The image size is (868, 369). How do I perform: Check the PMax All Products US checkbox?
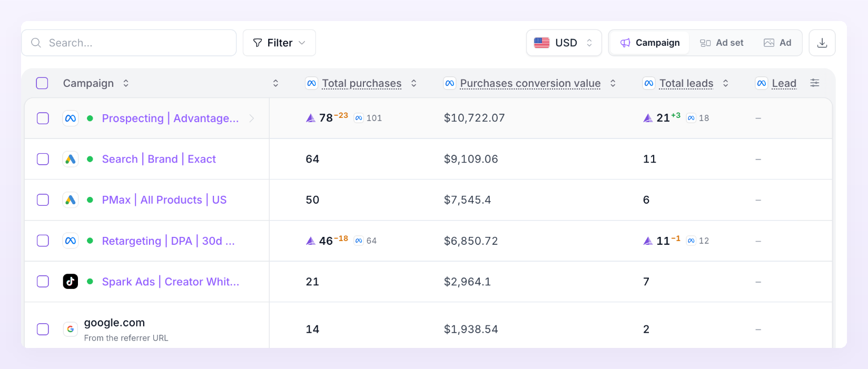coord(43,200)
